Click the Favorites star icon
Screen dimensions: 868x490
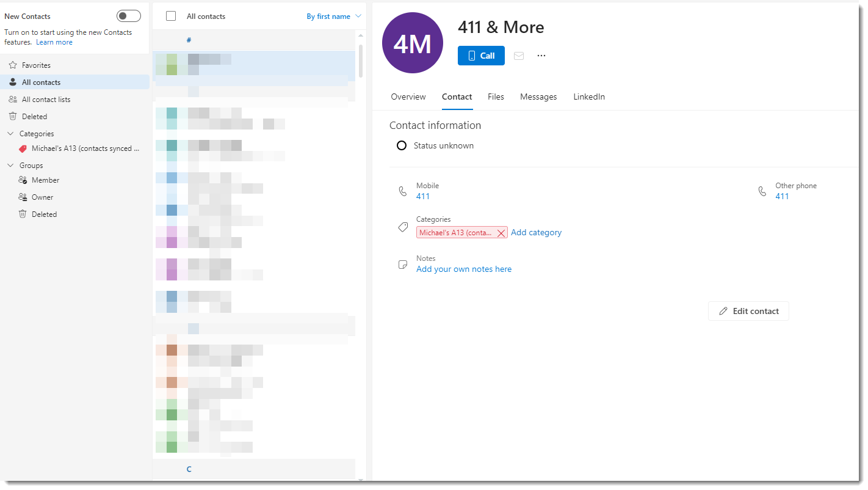(x=13, y=65)
